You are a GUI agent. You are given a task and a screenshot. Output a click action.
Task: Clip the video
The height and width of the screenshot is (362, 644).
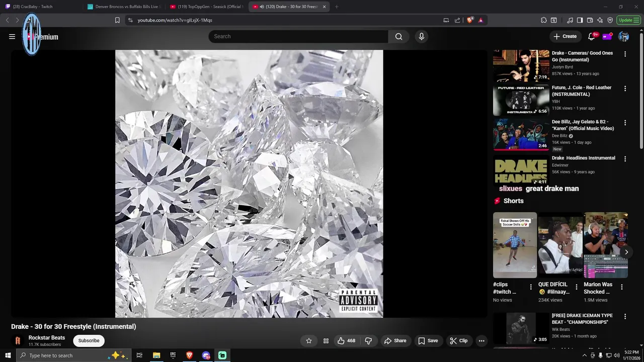point(458,341)
